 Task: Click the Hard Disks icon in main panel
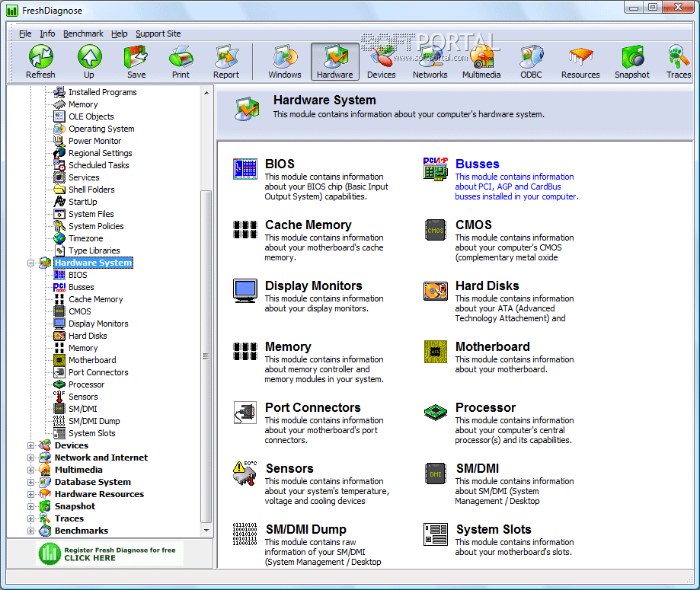click(x=435, y=291)
